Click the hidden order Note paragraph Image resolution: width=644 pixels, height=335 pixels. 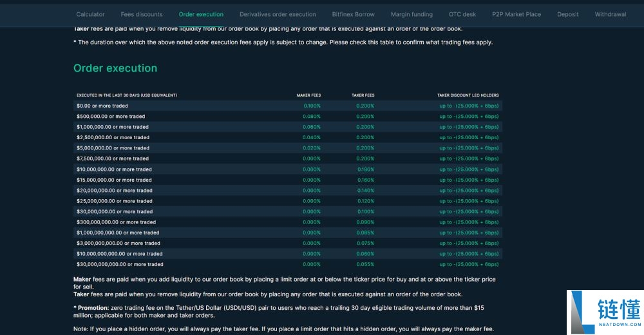(283, 329)
